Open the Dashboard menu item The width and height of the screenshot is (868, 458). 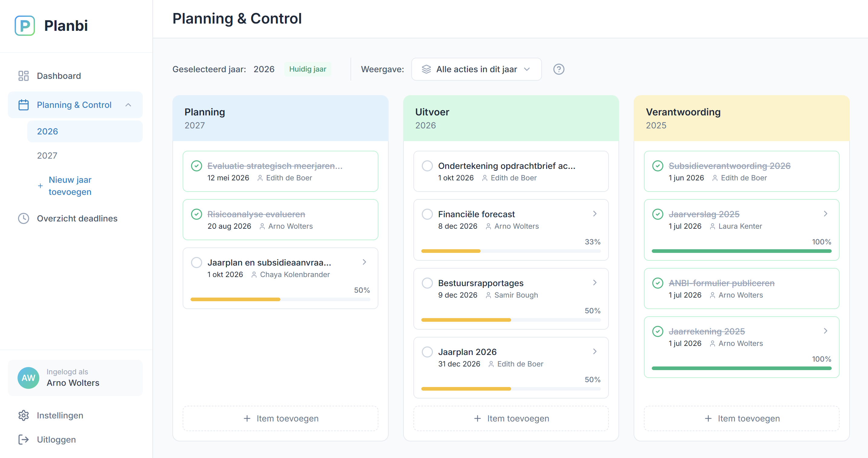[75, 76]
